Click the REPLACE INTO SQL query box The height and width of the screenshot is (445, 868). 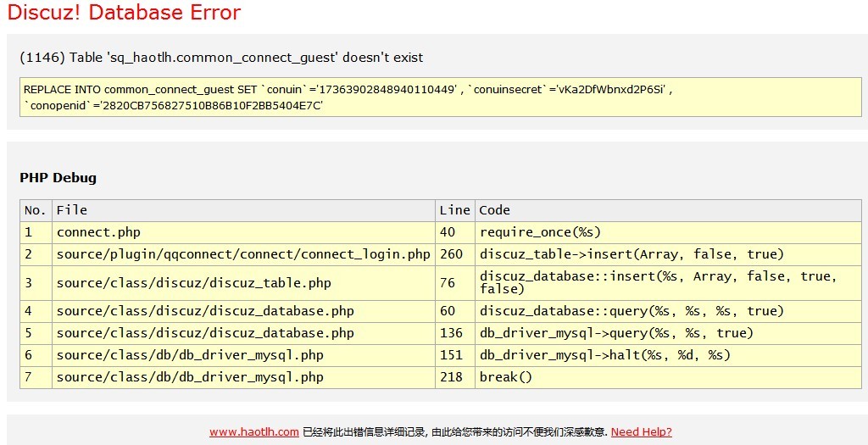tap(440, 97)
